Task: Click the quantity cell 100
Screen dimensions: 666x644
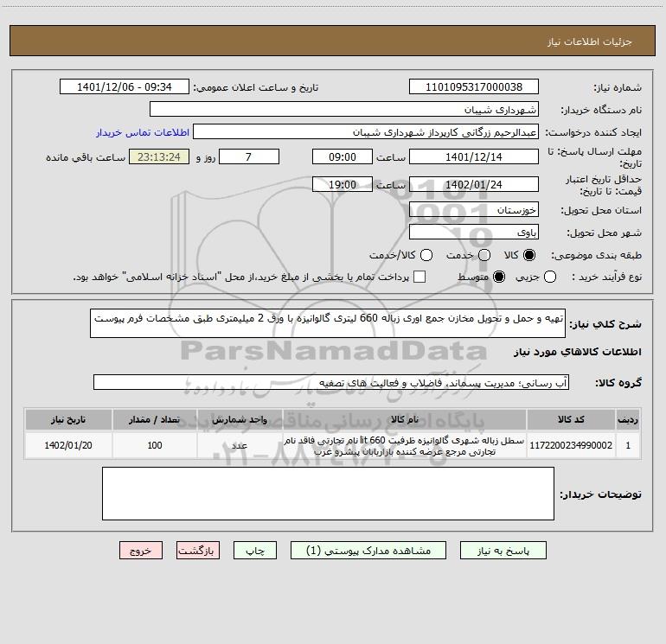Action: 155,445
